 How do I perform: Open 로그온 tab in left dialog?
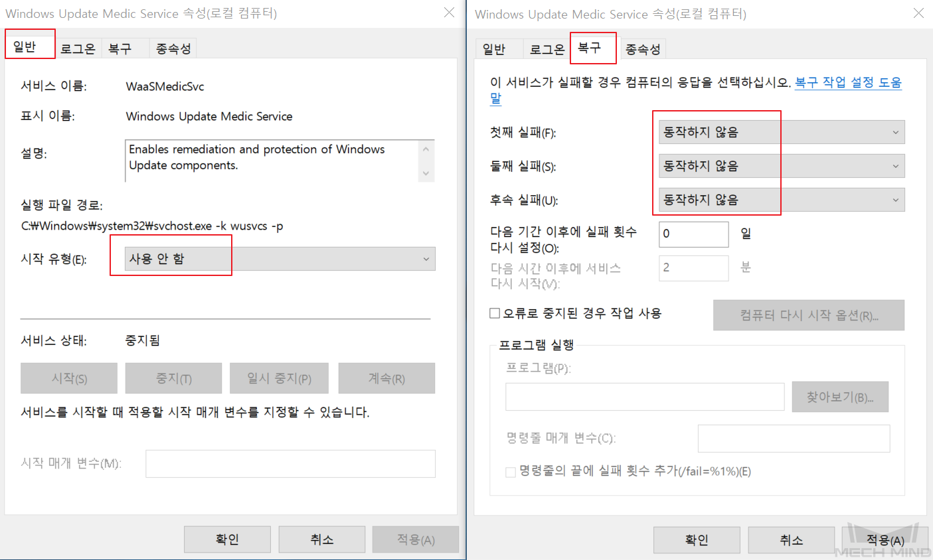[78, 48]
